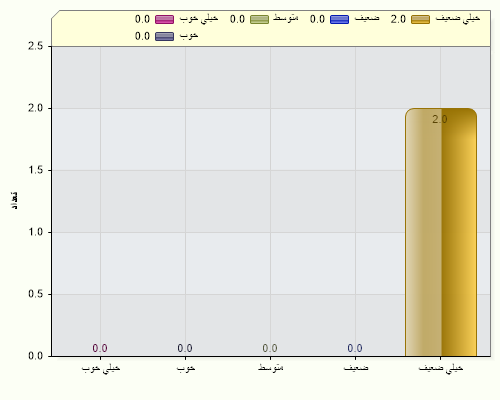
Task: Click the 1.0 tick on the y-axis
Action: point(36,232)
